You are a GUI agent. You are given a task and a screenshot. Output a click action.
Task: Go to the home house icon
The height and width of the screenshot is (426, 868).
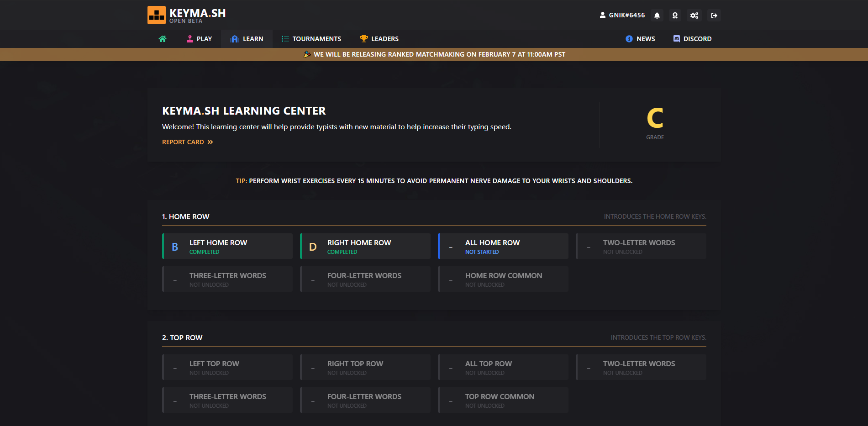(162, 39)
